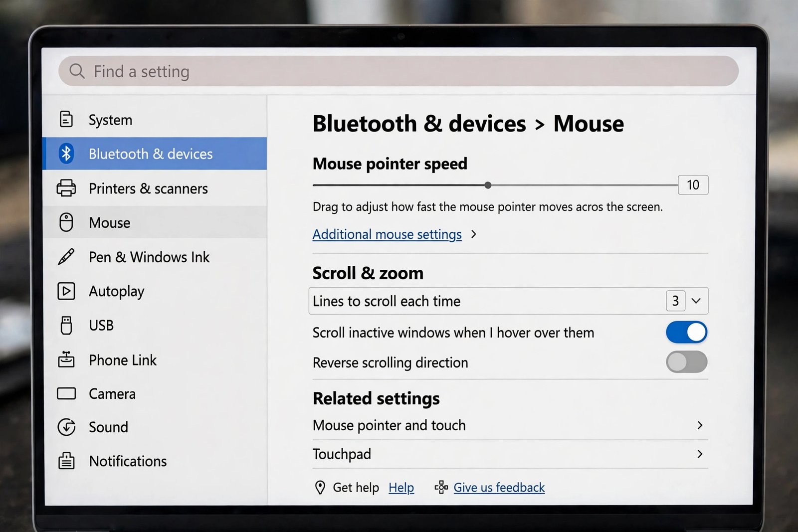Image resolution: width=798 pixels, height=532 pixels.
Task: Open Autoplay settings
Action: click(155, 291)
